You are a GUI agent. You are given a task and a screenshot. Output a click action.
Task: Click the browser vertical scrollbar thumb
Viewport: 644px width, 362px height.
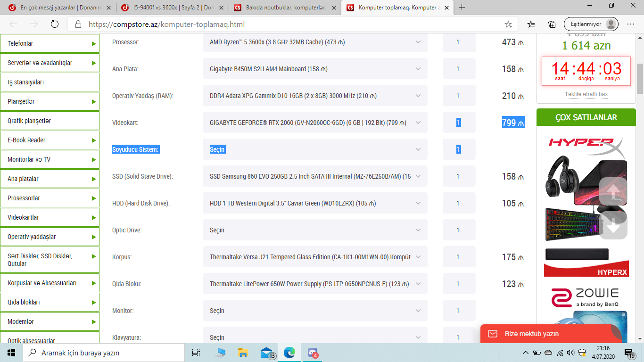coord(640,79)
